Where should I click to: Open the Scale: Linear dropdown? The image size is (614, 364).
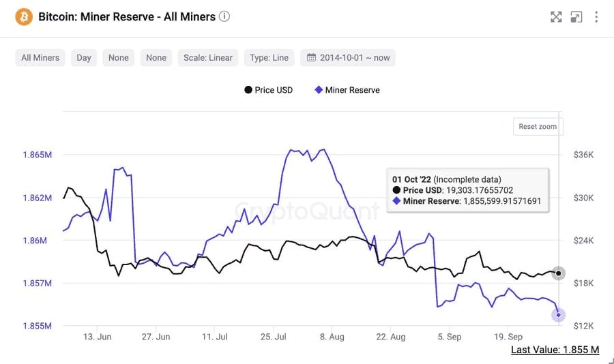point(208,58)
